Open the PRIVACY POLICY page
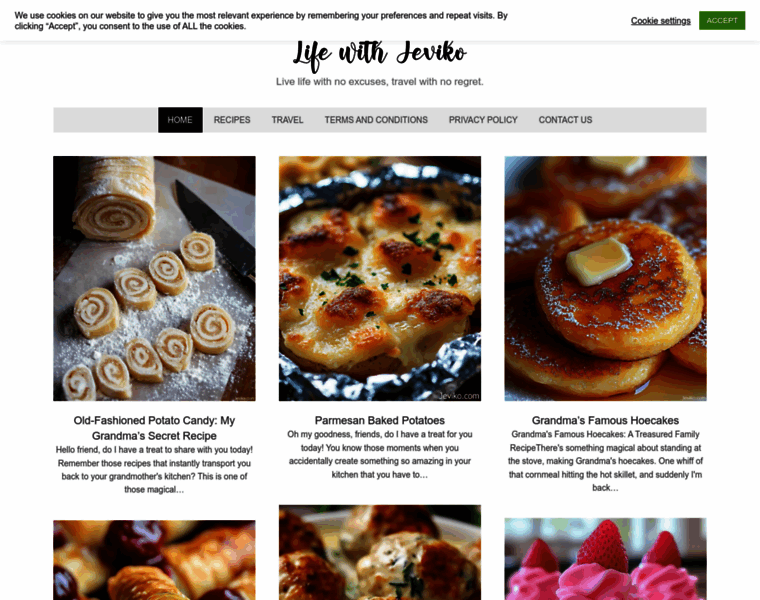This screenshot has width=760, height=600. 483,120
